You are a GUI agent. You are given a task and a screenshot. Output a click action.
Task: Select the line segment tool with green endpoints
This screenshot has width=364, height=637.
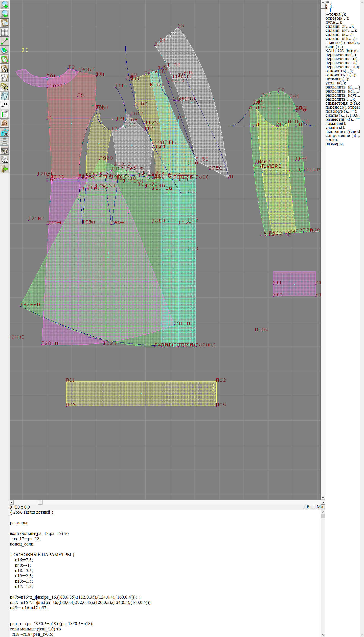(x=5, y=41)
